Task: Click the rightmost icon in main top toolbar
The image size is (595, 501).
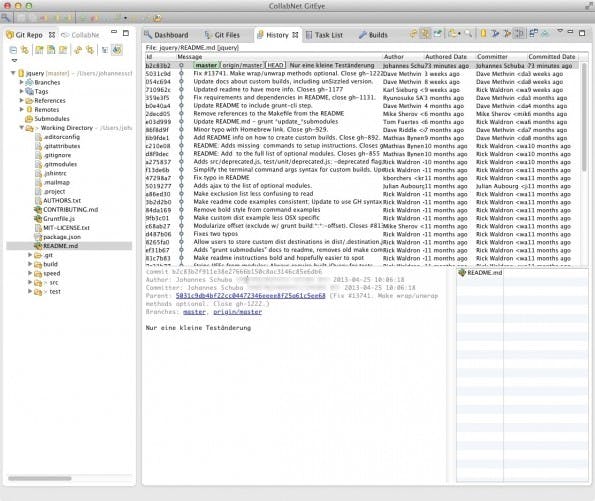Action: pyautogui.click(x=157, y=18)
